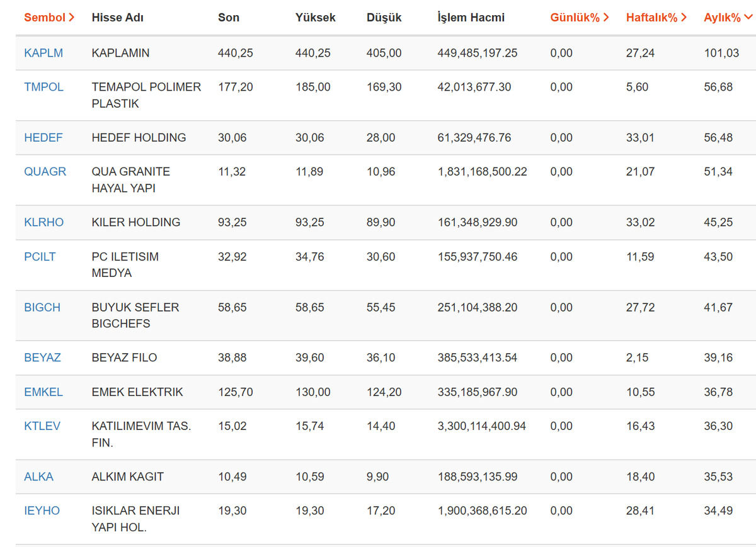Select the BEYAZ FILO name cell

pyautogui.click(x=125, y=358)
